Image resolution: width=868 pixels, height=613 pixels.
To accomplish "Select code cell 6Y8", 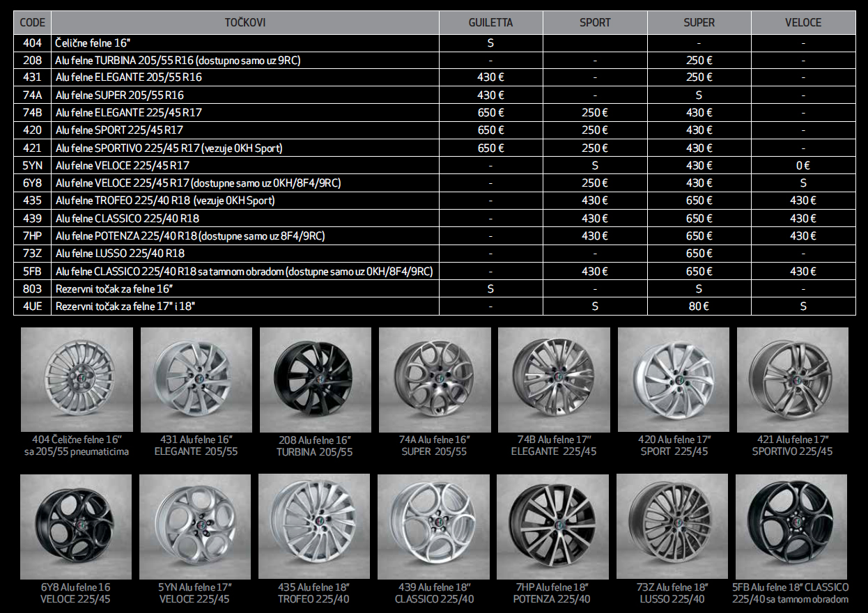I will [32, 183].
